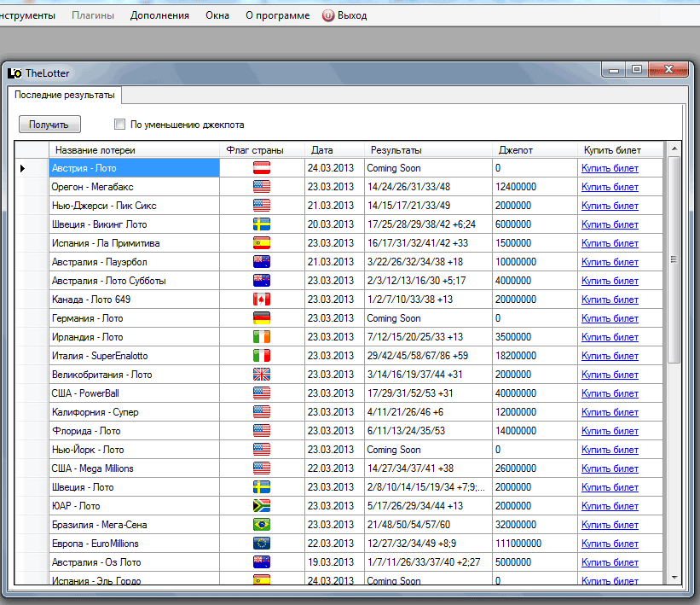
Task: Click Купить билет link for Бразилия - Мега-Сена
Action: click(x=610, y=525)
